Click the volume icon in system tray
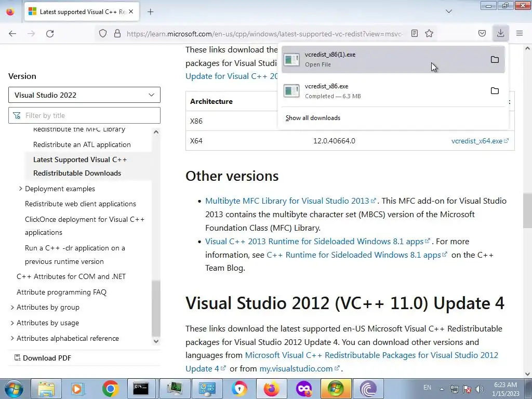This screenshot has height=399, width=532. (x=480, y=389)
